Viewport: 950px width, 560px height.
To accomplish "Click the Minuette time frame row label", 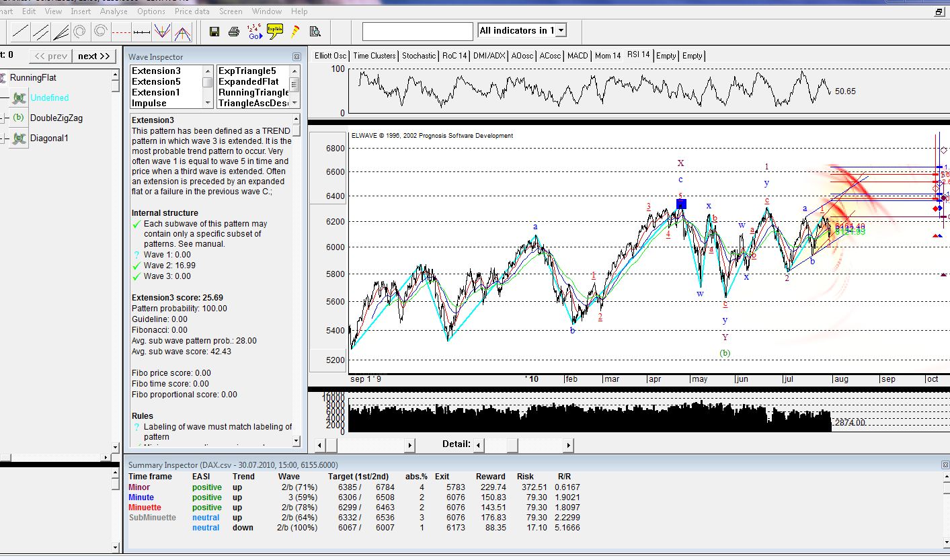I will pyautogui.click(x=145, y=508).
